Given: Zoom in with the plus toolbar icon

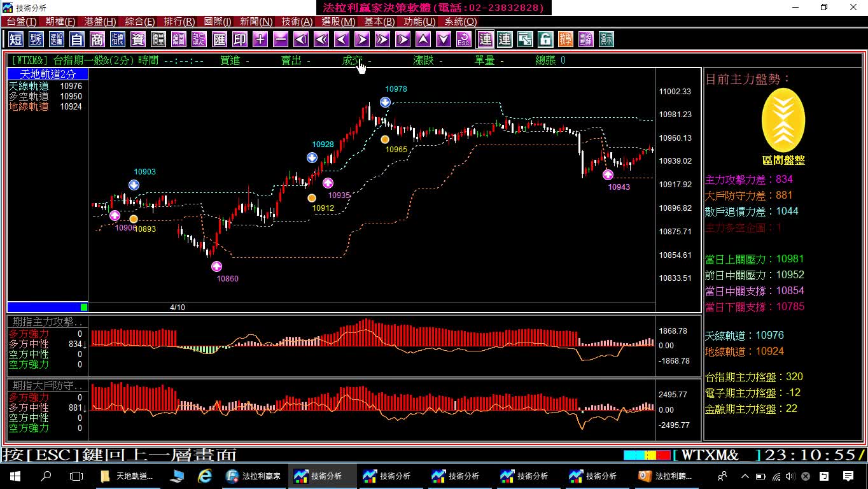Looking at the screenshot, I should coord(260,39).
